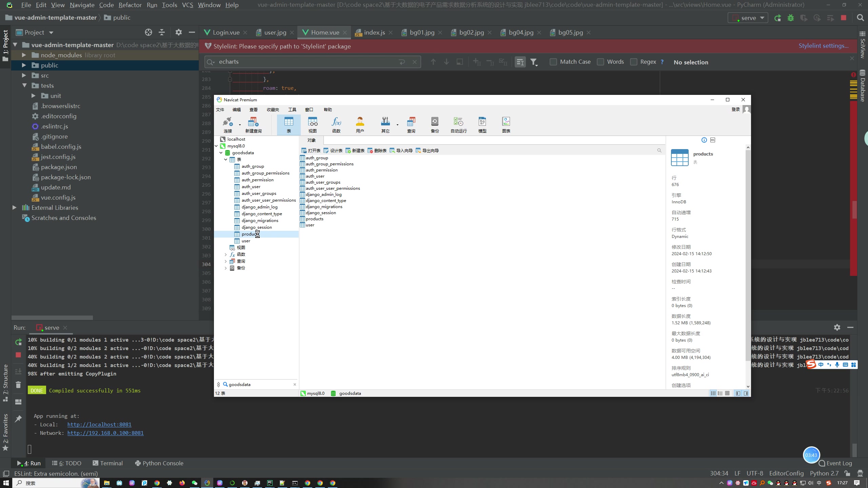Open the 查看 menu in Navicat
This screenshot has height=488, width=868.
pyautogui.click(x=253, y=110)
